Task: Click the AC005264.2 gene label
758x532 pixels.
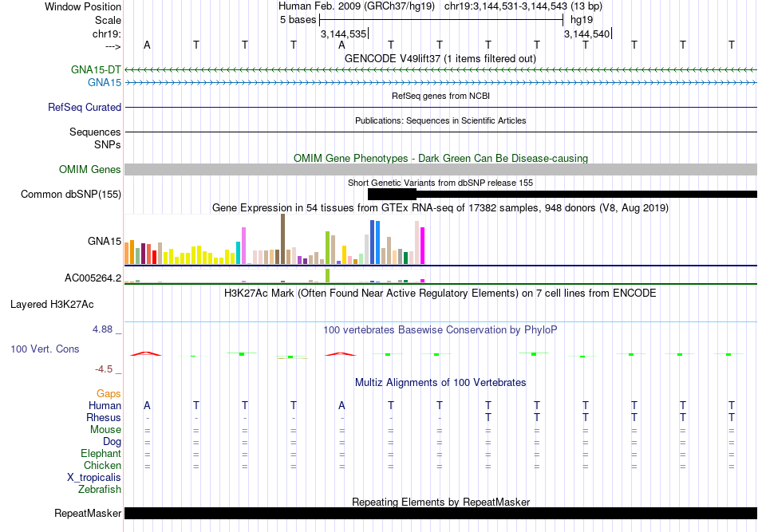Action: (93, 278)
